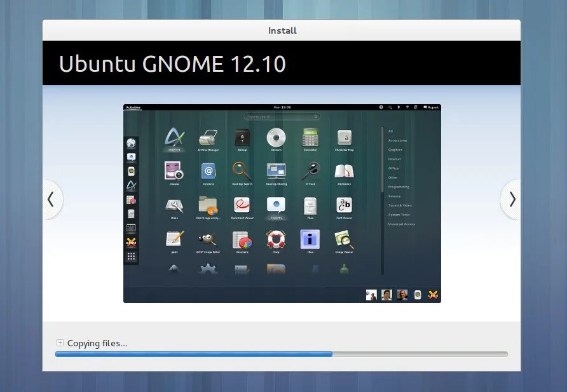The width and height of the screenshot is (567, 392).
Task: Open the Image Viewer icon
Action: tap(345, 240)
